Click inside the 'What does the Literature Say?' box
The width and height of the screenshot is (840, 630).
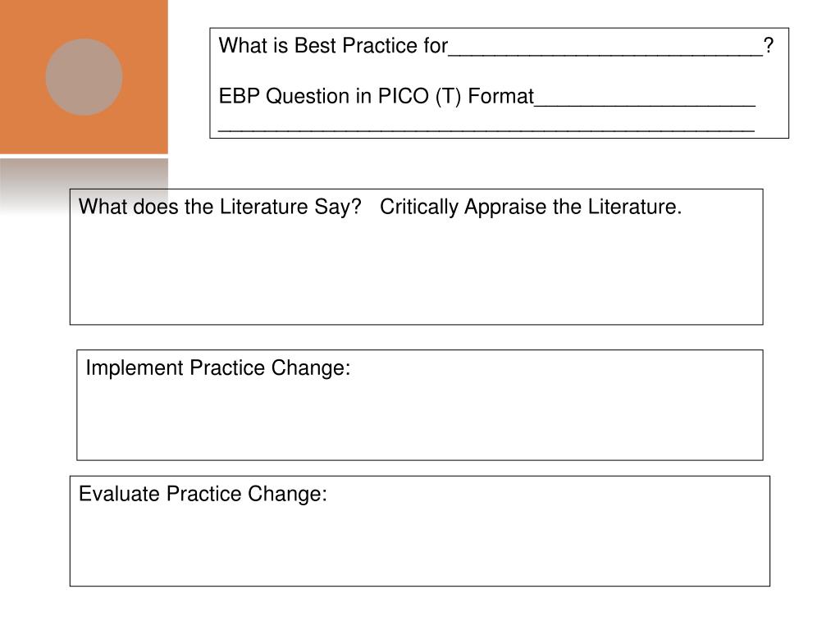[x=416, y=257]
